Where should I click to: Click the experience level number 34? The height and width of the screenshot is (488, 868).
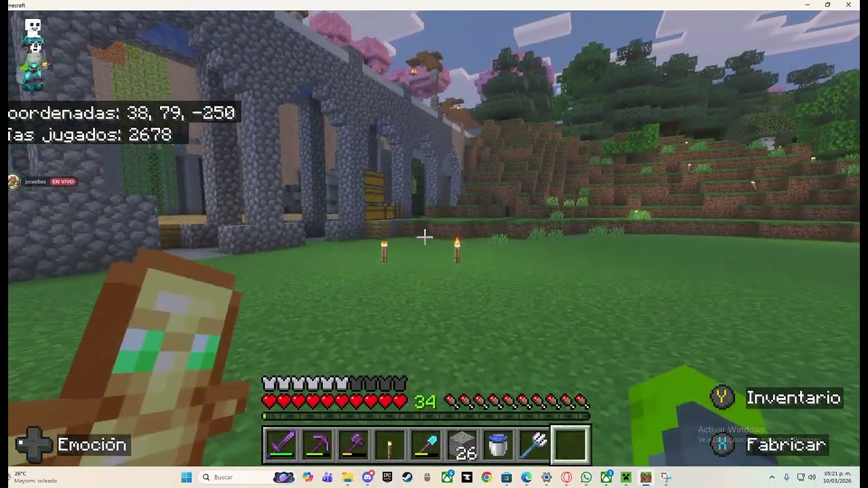pos(425,402)
